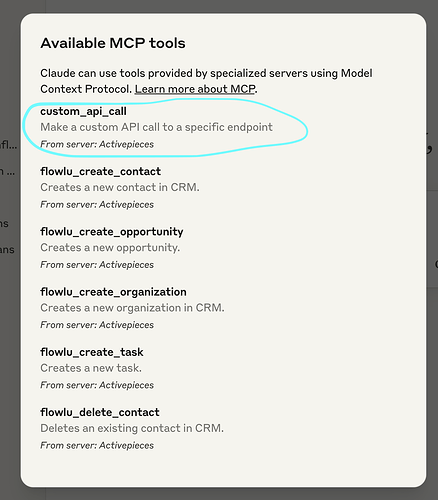Select the flowlu_create_opportunity tool entry
This screenshot has width=438, height=500.
pyautogui.click(x=112, y=232)
